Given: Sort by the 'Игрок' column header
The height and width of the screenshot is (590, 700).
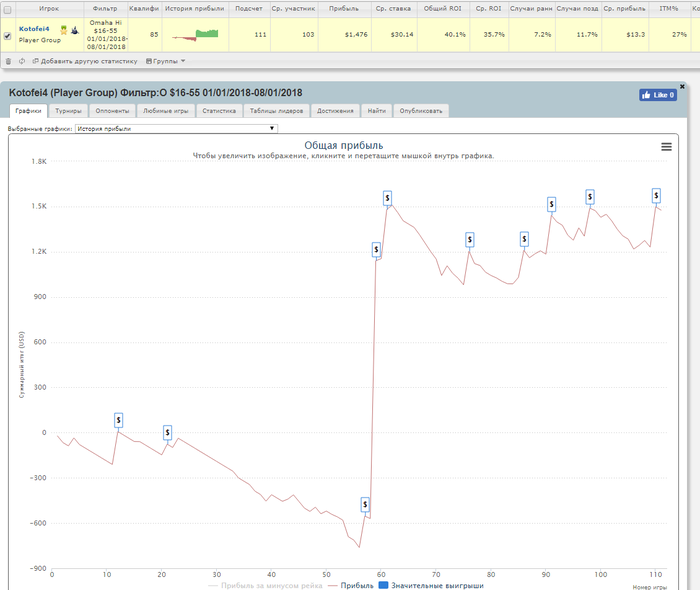Looking at the screenshot, I should pos(49,9).
